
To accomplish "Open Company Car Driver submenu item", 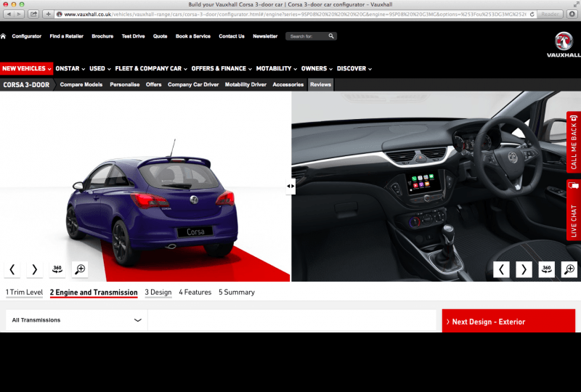I will pos(193,85).
